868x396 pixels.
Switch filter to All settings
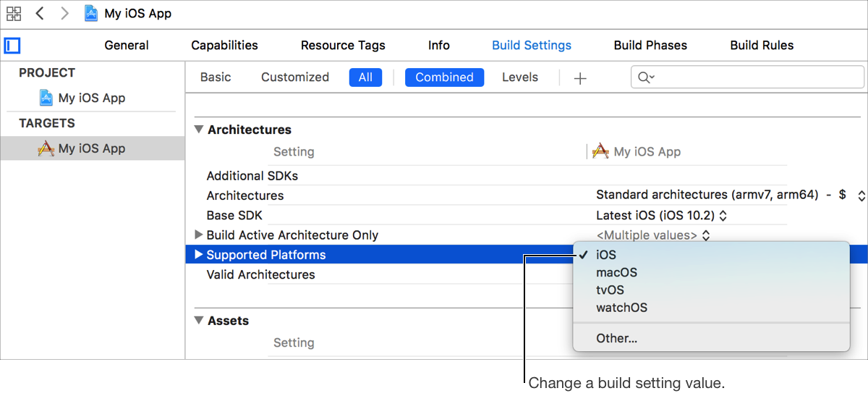tap(365, 77)
